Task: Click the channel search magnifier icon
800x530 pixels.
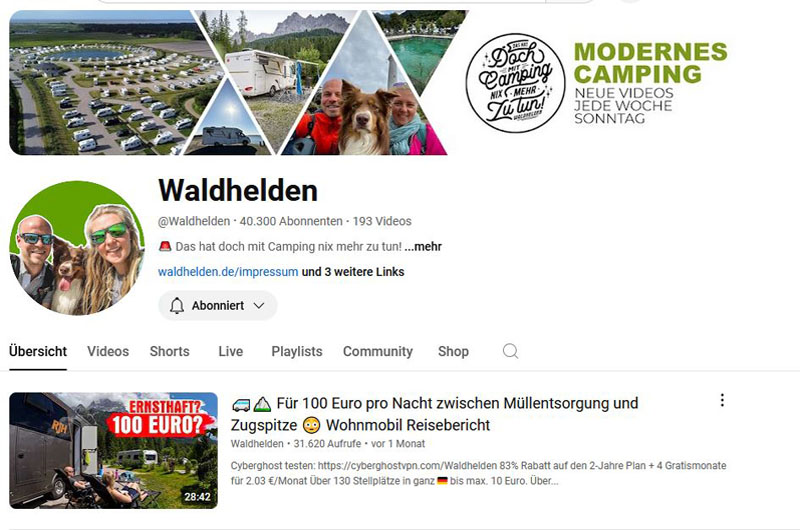Action: [510, 351]
